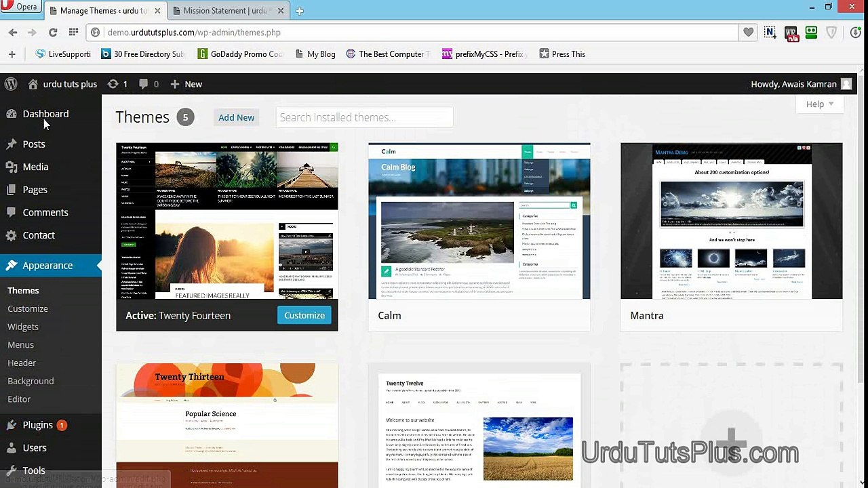The width and height of the screenshot is (868, 488).
Task: Click the theme count badge showing 5
Action: coord(186,117)
